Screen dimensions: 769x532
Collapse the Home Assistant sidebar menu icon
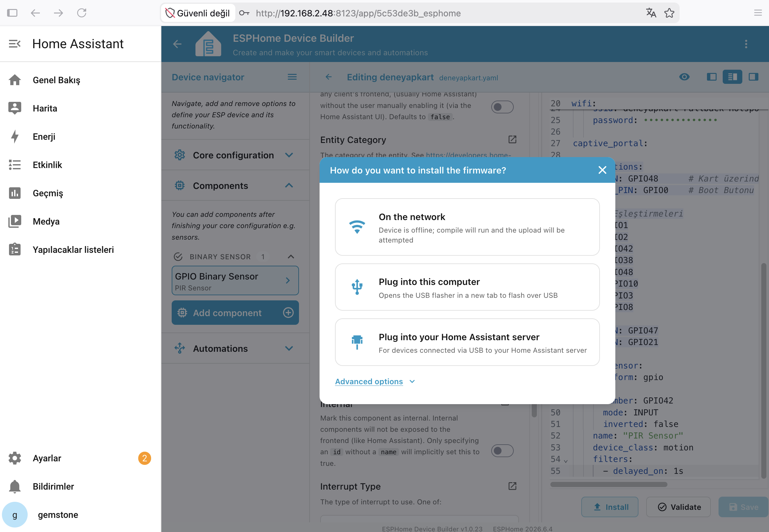[15, 44]
